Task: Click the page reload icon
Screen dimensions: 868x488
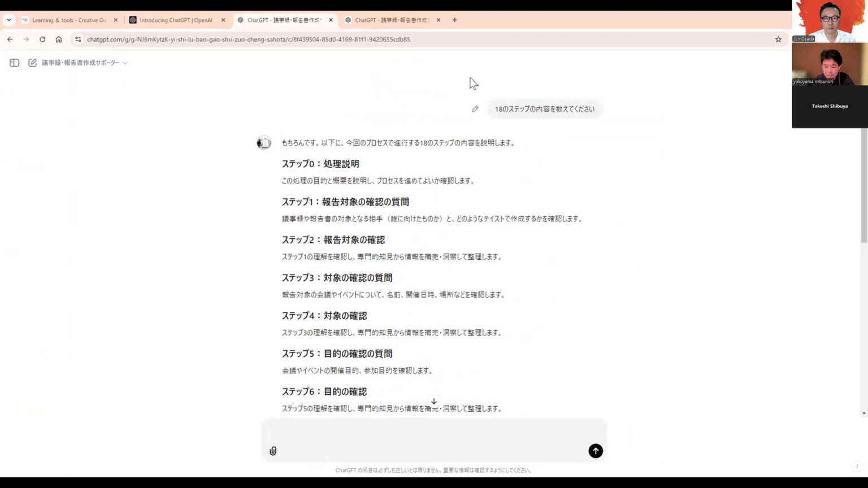Action: tap(42, 39)
